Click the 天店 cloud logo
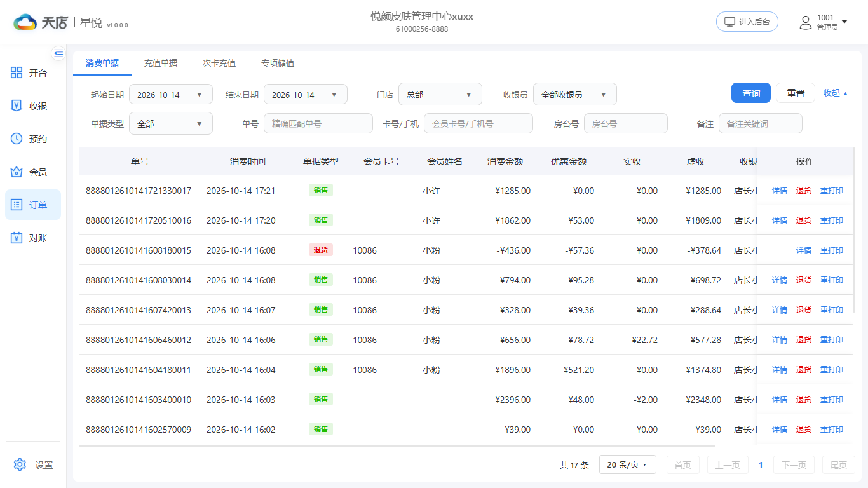This screenshot has height=488, width=868. pos(25,22)
